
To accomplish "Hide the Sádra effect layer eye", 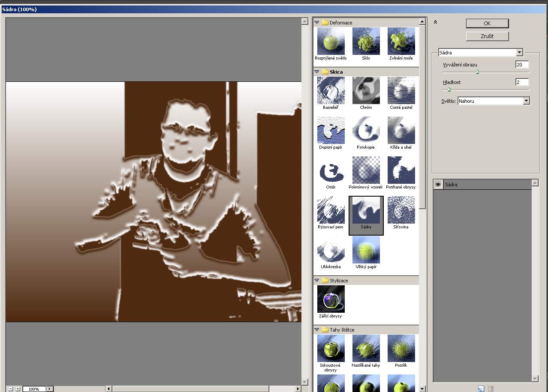I will [x=438, y=184].
